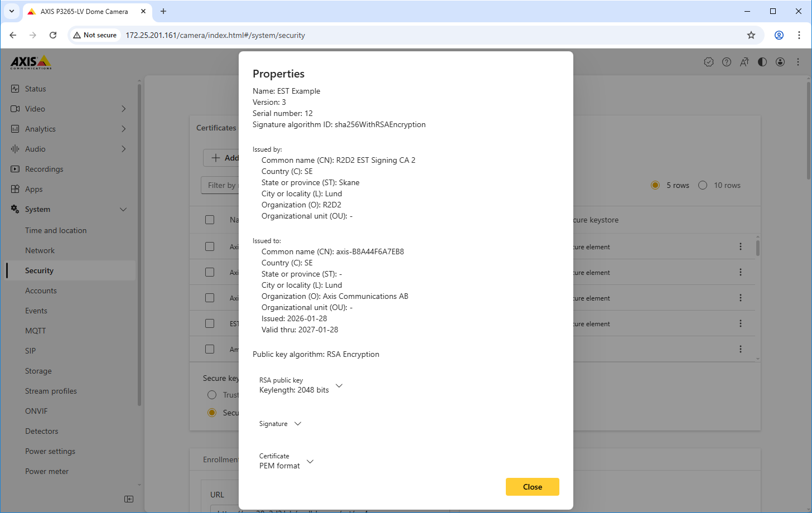
Task: Bookmark this page with the star icon
Action: (751, 35)
